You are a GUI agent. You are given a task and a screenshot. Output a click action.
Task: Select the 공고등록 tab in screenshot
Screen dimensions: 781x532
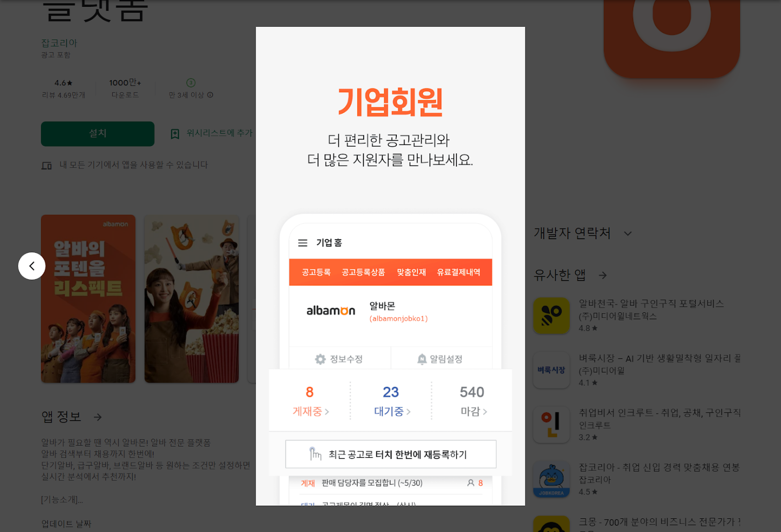pos(316,272)
